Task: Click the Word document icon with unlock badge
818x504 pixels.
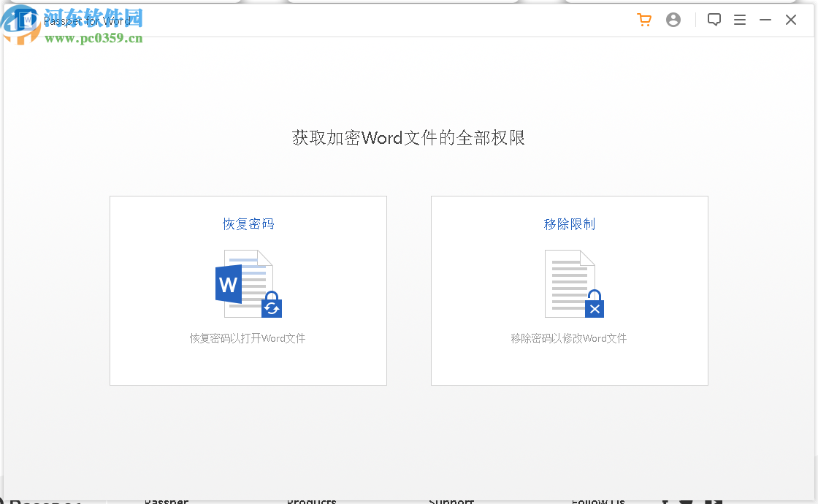Action: point(248,284)
